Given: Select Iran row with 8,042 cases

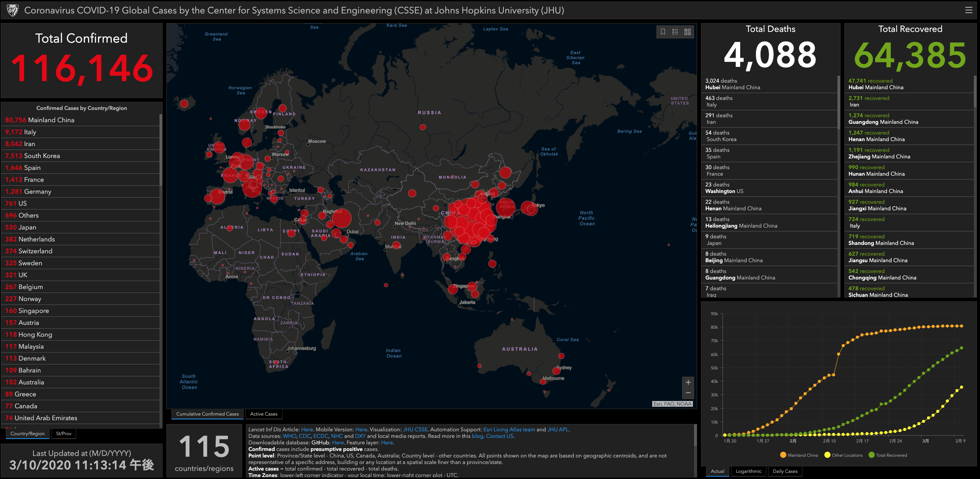Looking at the screenshot, I should (x=80, y=144).
